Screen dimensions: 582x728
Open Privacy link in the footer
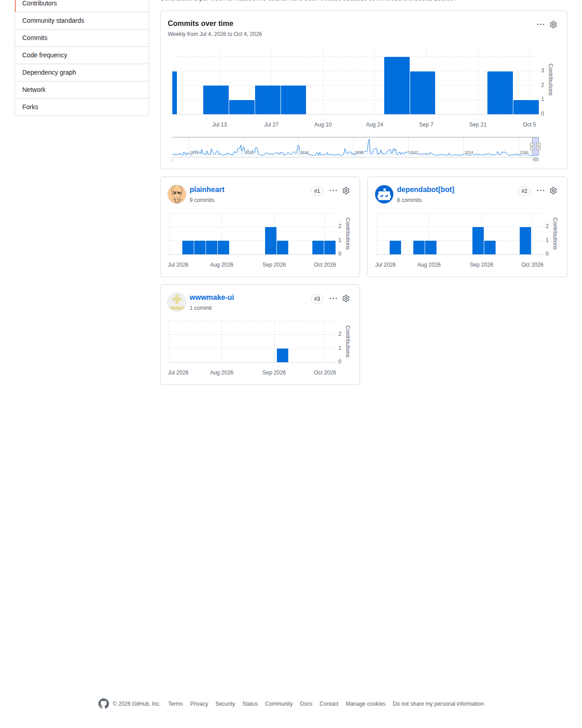pos(199,704)
